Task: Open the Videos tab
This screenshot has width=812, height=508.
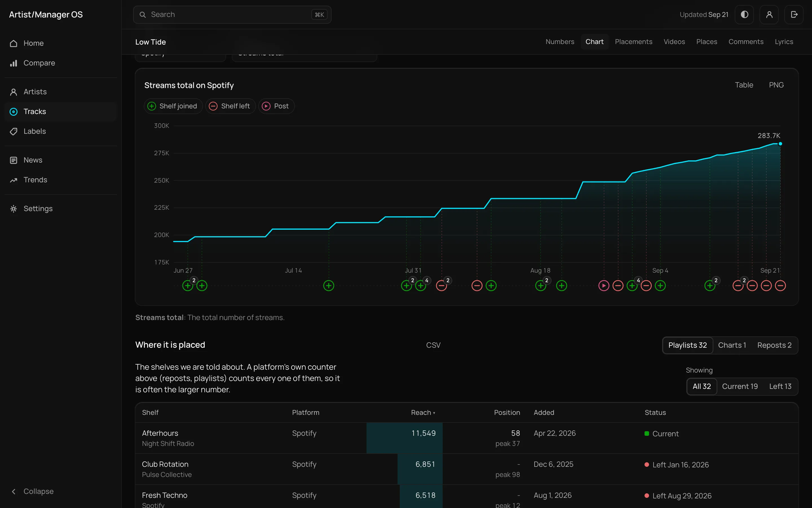Action: tap(674, 42)
